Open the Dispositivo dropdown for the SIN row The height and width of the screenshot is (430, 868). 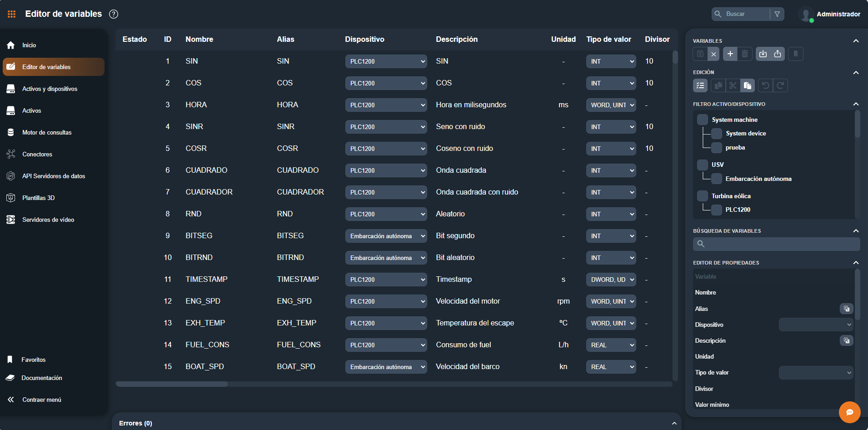point(386,61)
